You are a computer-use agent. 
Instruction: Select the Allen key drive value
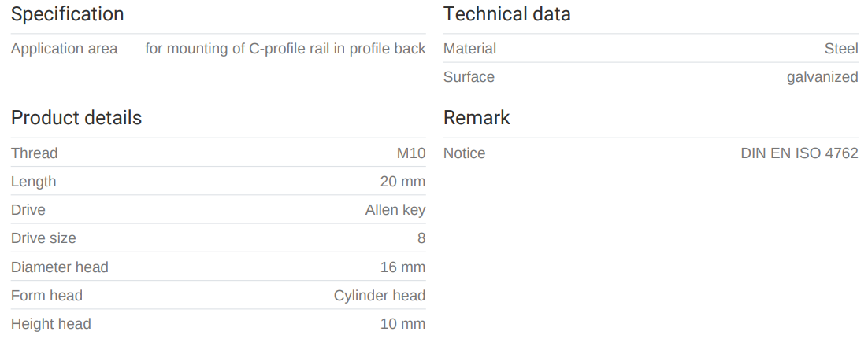[x=395, y=210]
